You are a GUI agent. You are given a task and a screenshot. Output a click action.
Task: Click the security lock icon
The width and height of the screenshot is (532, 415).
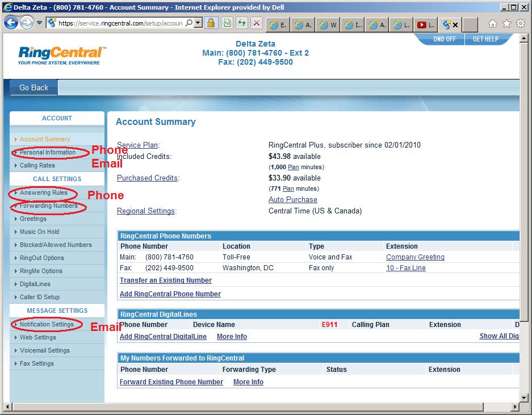(x=211, y=23)
